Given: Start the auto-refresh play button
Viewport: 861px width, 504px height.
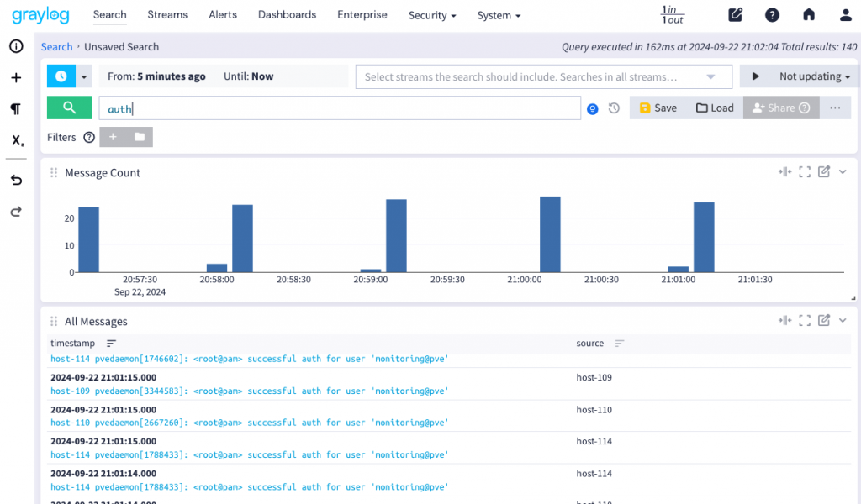Looking at the screenshot, I should click(756, 76).
